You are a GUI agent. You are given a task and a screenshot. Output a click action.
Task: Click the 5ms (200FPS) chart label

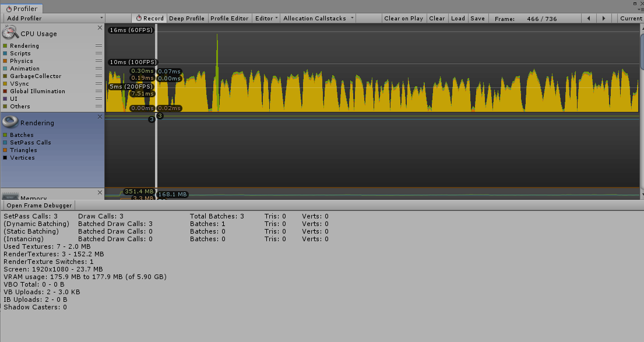131,86
